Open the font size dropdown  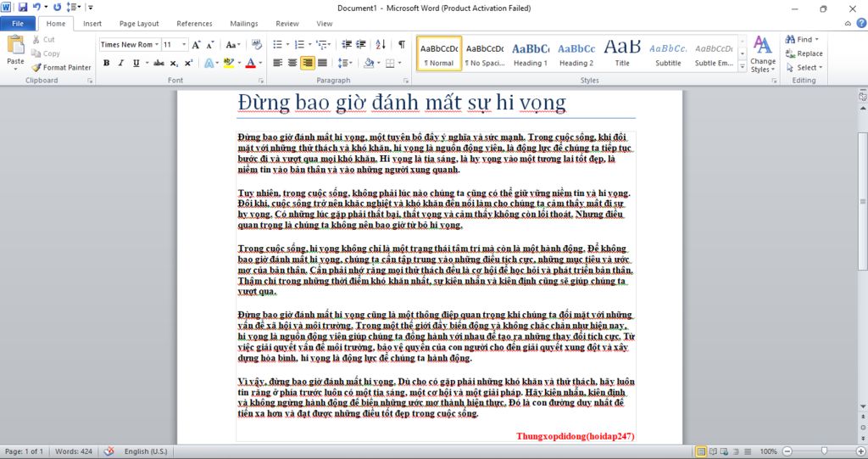coord(184,44)
